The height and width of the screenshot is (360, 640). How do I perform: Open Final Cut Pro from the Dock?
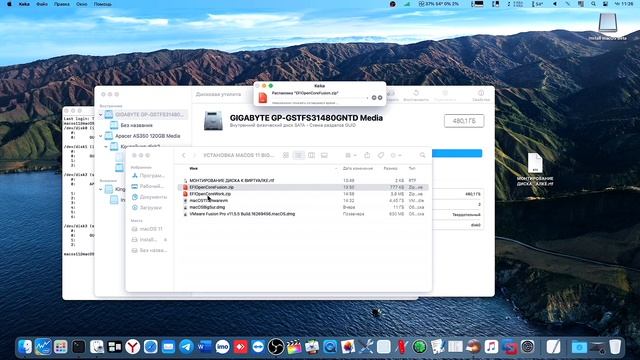coord(294,347)
